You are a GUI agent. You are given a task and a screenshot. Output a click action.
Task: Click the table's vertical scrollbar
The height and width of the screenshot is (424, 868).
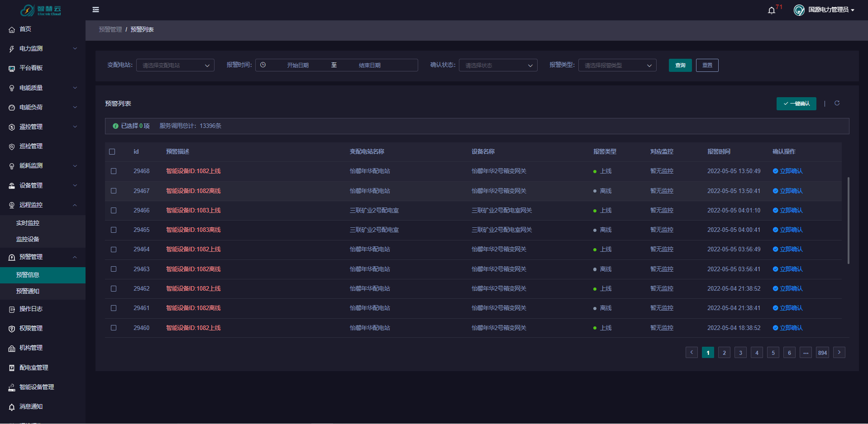(x=848, y=220)
